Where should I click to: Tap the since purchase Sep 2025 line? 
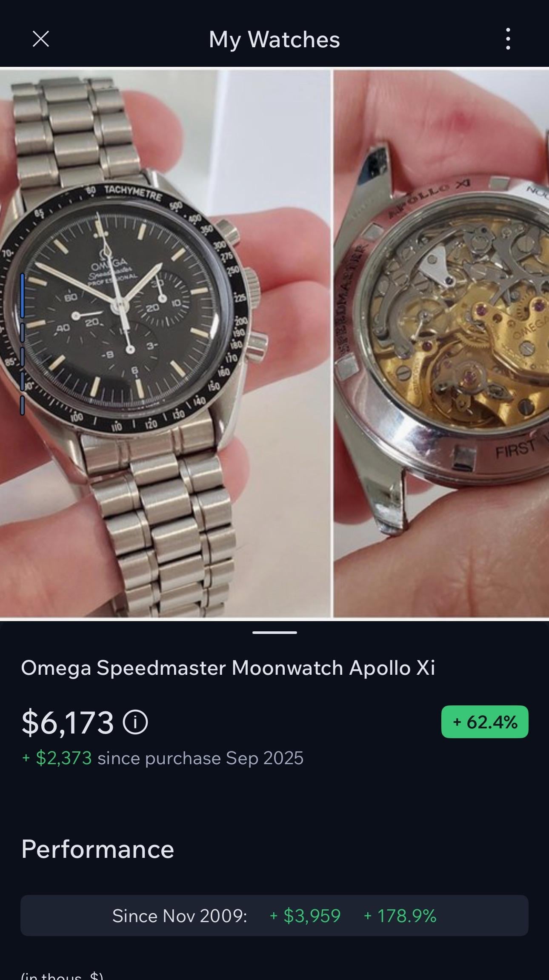coord(163,758)
